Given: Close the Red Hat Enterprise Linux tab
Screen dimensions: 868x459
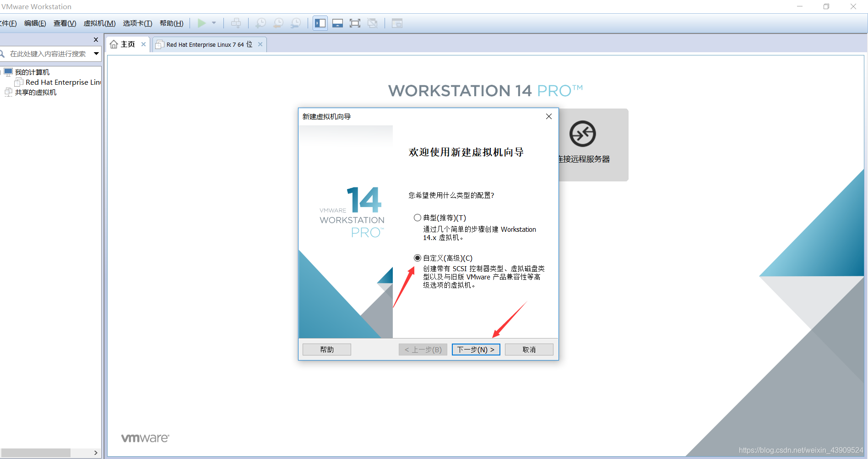Looking at the screenshot, I should pos(260,44).
